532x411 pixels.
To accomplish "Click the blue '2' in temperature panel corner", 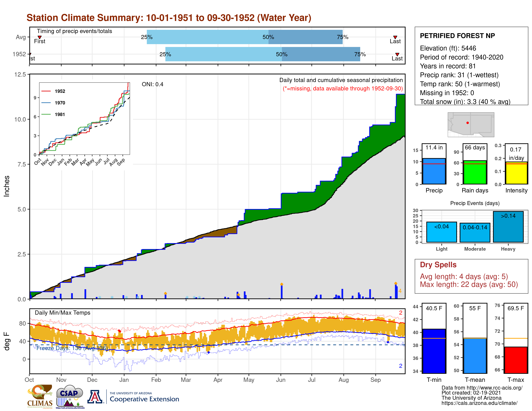I will coord(400,366).
